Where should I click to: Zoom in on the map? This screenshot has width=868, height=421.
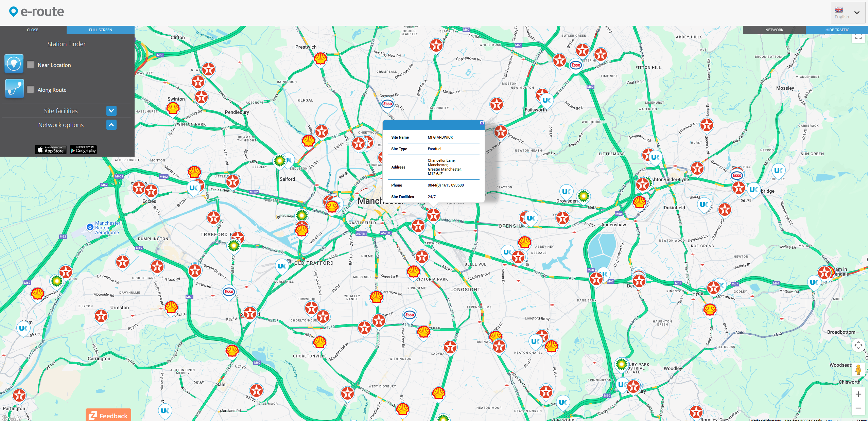(x=858, y=394)
